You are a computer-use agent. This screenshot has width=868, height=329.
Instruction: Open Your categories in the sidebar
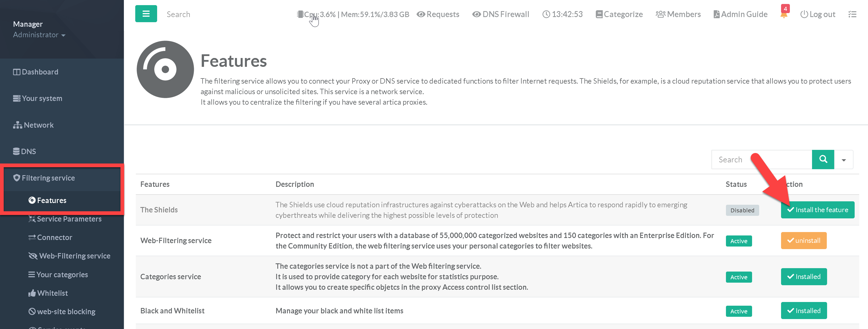click(x=58, y=274)
